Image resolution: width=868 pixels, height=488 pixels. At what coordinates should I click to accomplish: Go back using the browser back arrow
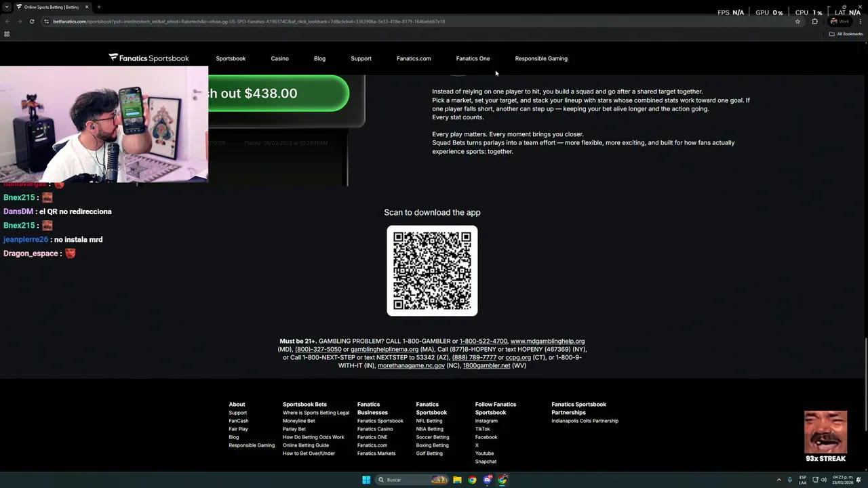click(7, 21)
